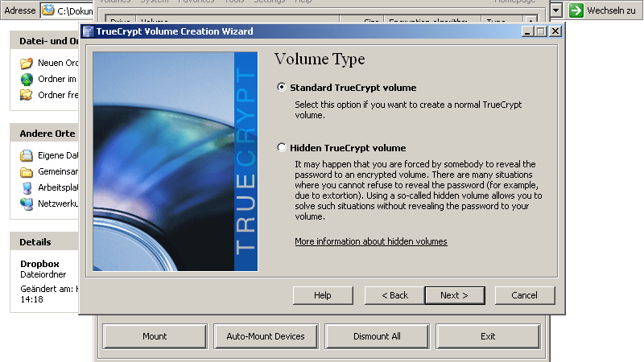
Task: Click Dismount All in the TrueCrypt window
Action: click(377, 336)
